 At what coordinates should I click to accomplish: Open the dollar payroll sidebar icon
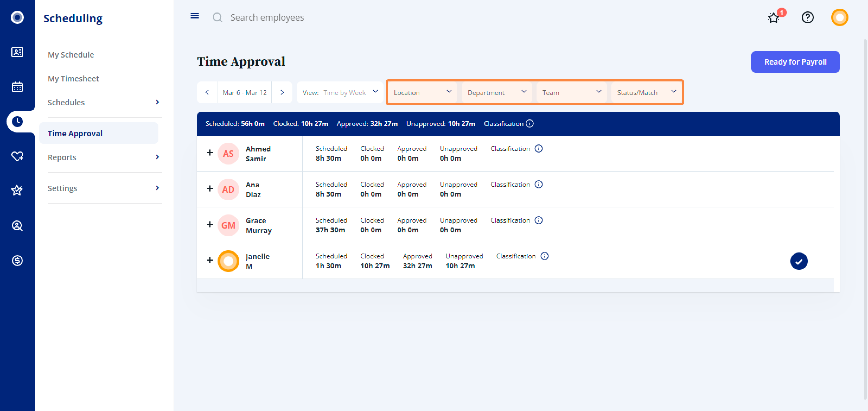click(x=17, y=260)
